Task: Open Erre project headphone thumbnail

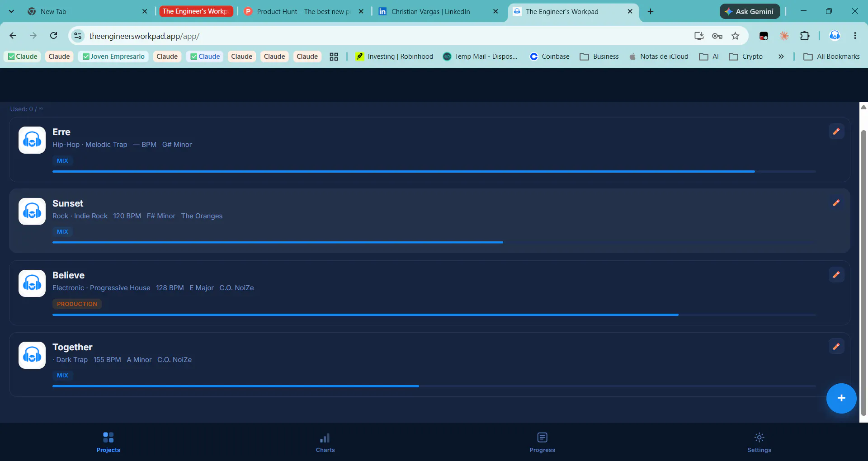Action: point(32,140)
